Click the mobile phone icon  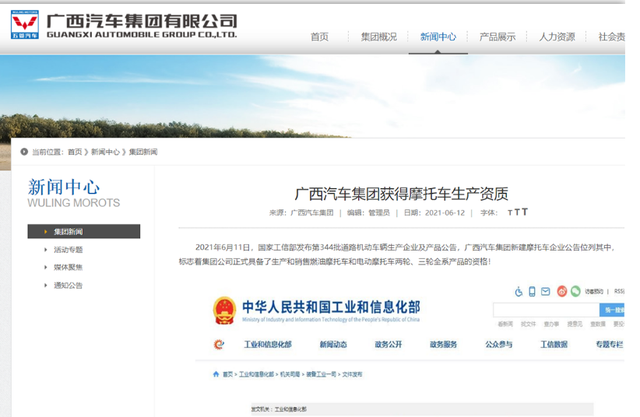tap(532, 291)
